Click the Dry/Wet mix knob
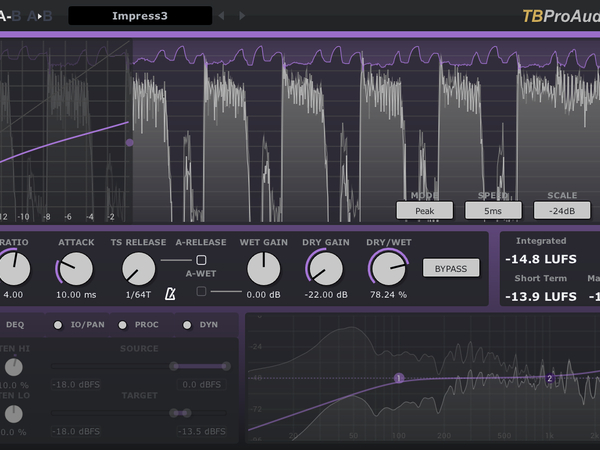 coord(387,268)
